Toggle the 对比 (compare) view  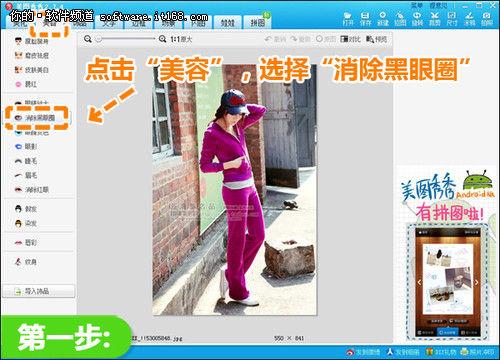(350, 39)
